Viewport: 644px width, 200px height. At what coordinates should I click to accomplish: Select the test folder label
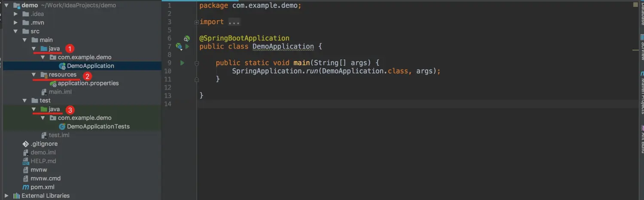pyautogui.click(x=45, y=101)
